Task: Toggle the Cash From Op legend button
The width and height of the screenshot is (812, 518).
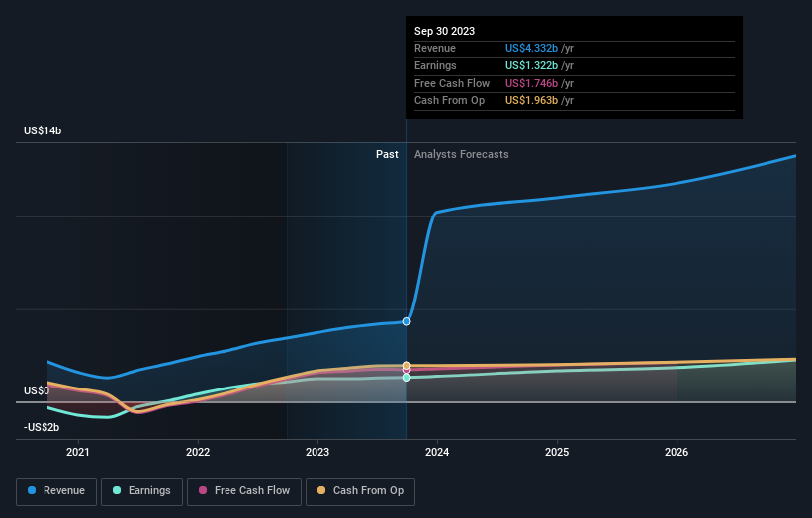Action: click(x=360, y=491)
